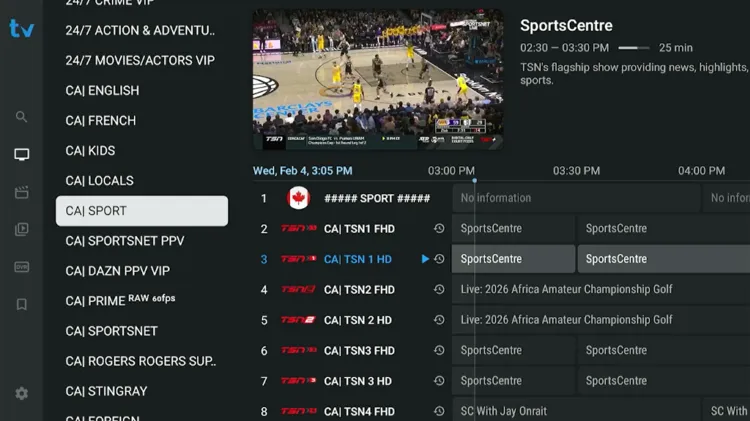
Task: Click the 03:30 PM timeline header
Action: pos(576,171)
